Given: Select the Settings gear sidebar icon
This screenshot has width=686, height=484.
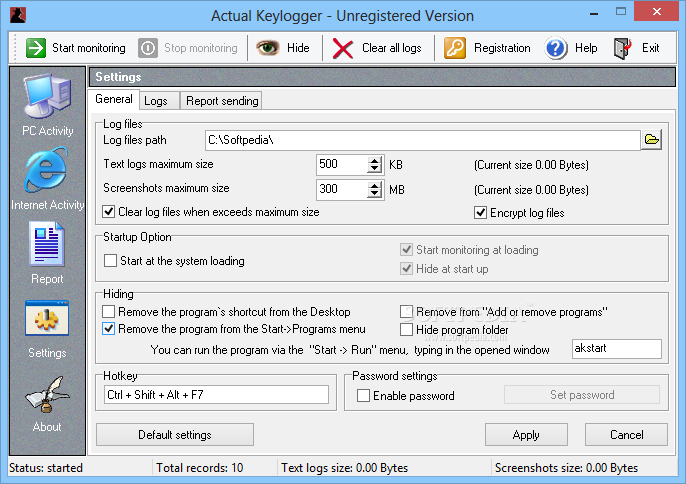Looking at the screenshot, I should pos(47,318).
